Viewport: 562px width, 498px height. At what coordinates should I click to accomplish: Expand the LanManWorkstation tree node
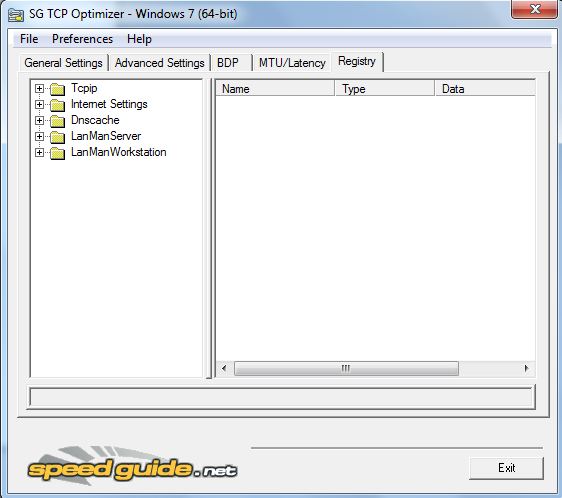point(39,153)
